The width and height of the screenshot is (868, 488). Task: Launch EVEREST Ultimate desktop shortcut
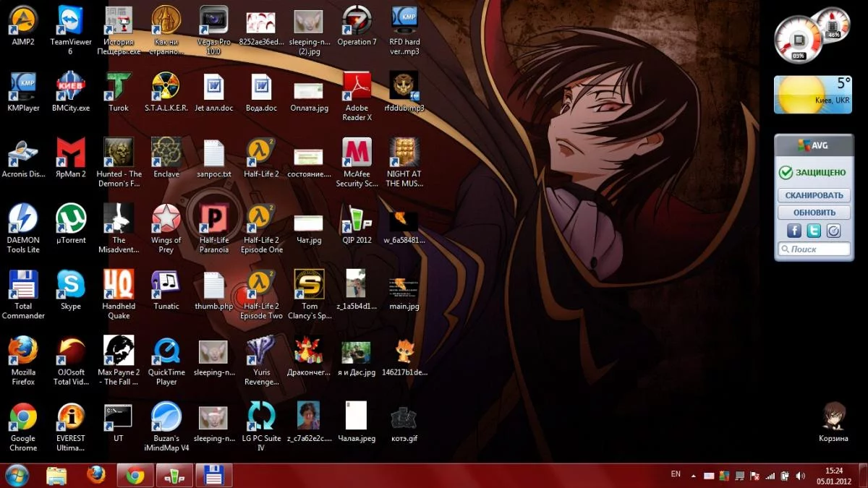coord(71,427)
